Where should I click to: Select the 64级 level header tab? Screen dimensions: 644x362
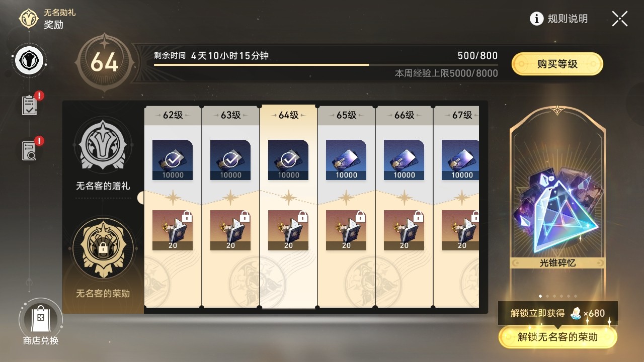pyautogui.click(x=288, y=115)
